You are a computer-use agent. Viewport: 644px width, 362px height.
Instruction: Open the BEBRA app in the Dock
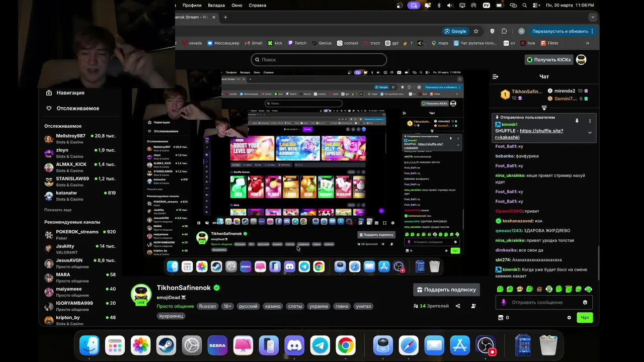coord(217,345)
